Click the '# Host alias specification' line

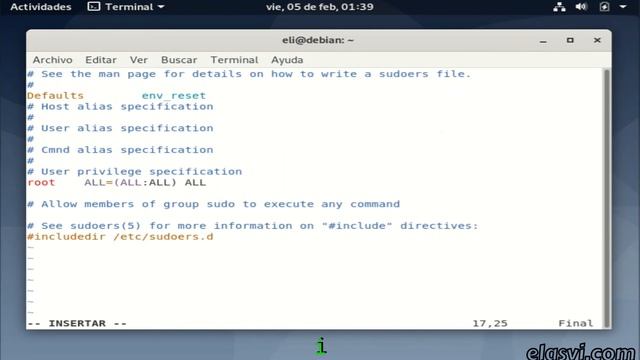pyautogui.click(x=120, y=107)
